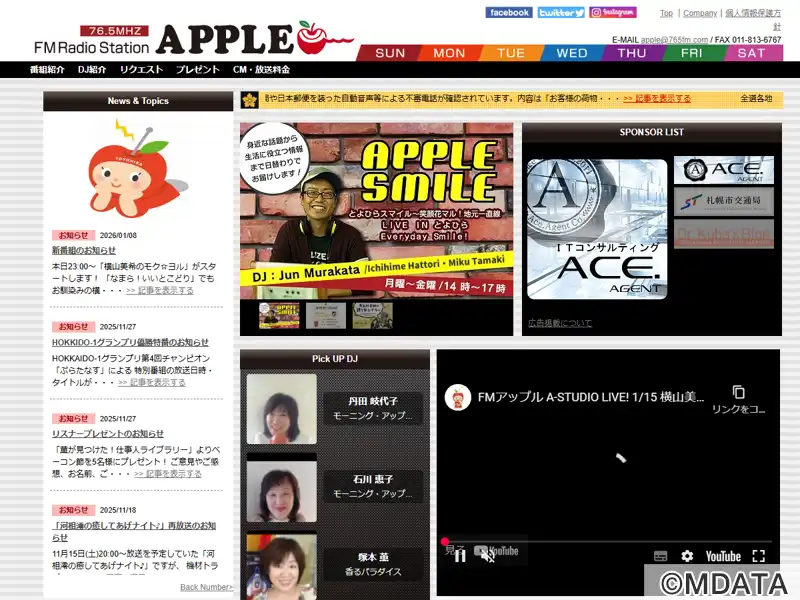
Task: Click the YouTube video progress bar
Action: click(x=608, y=541)
